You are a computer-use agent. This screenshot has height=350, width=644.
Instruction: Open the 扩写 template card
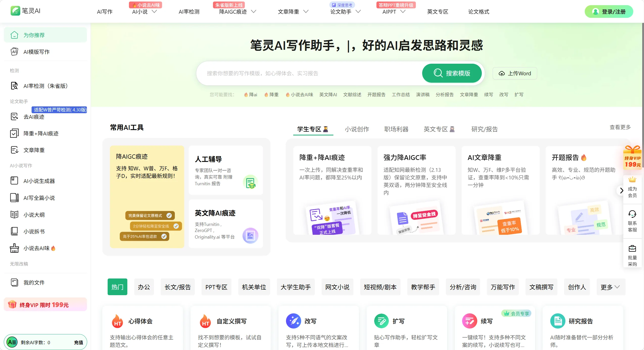[x=407, y=328]
